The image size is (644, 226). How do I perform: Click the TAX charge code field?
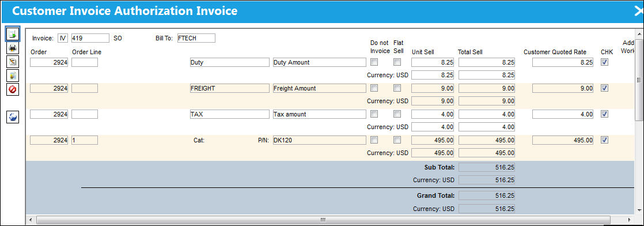229,114
